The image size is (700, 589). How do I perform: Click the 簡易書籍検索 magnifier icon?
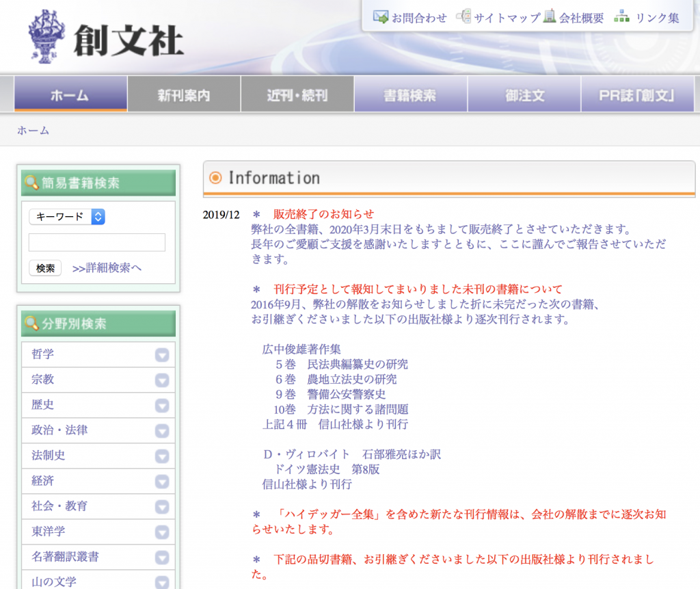(x=31, y=183)
